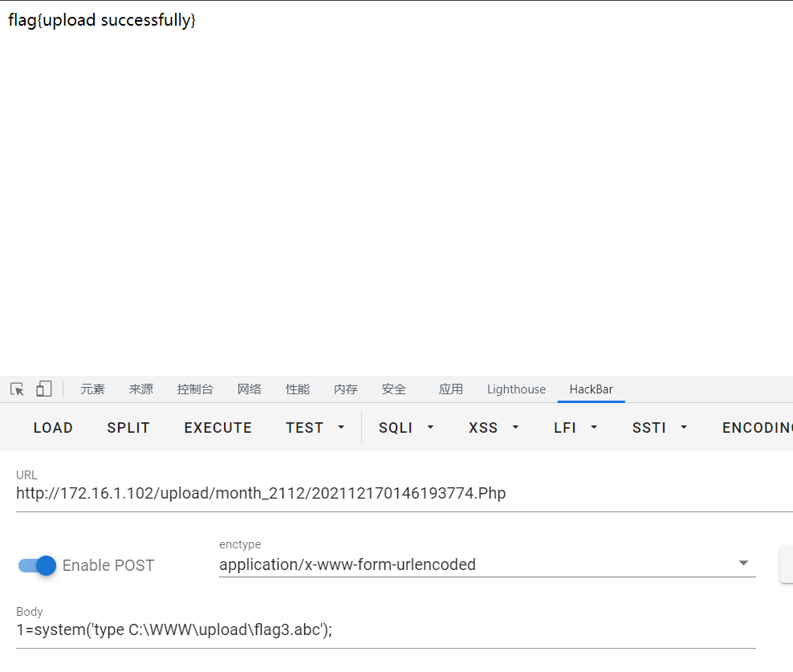The width and height of the screenshot is (793, 672).
Task: Click EXECUTE to send the request
Action: [218, 428]
